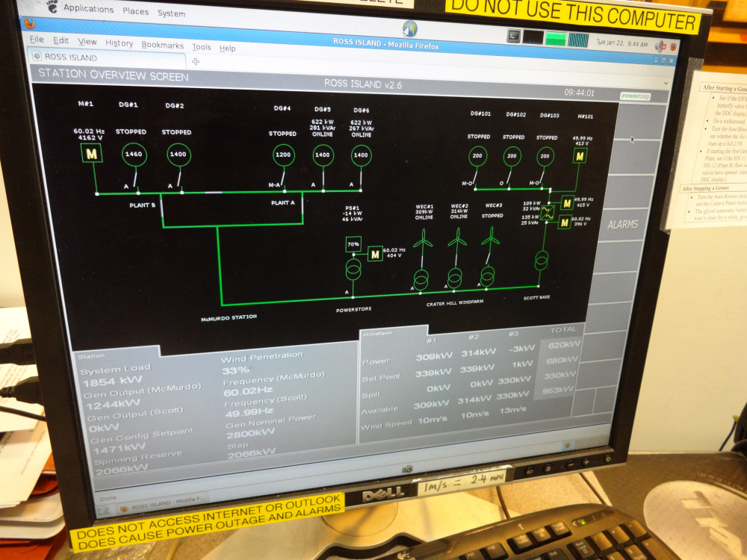Open the Bookmarks menu
The width and height of the screenshot is (747, 560).
(162, 46)
